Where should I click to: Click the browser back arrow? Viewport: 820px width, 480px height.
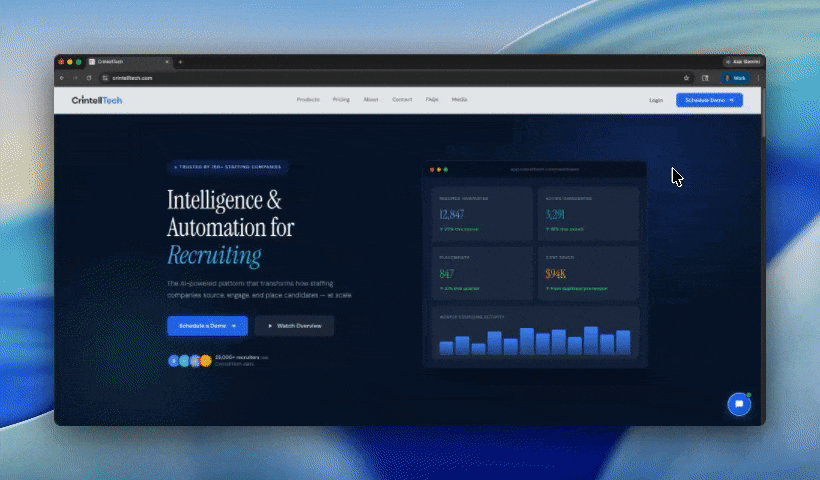click(x=62, y=78)
